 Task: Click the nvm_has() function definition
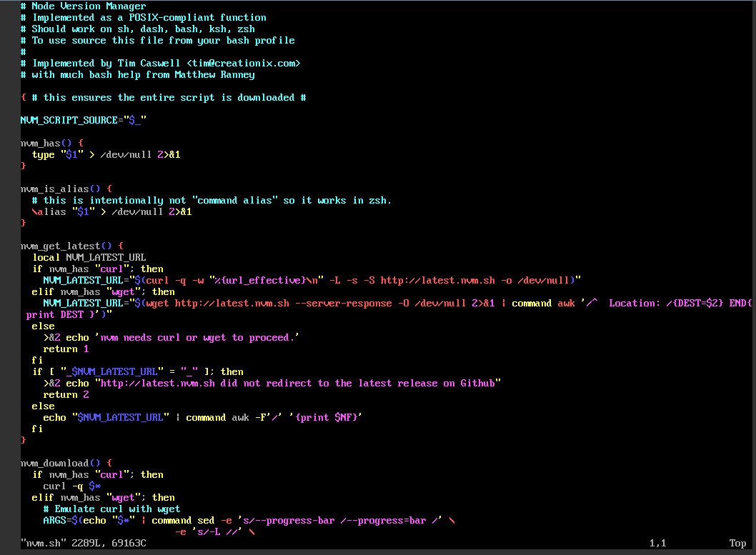tap(46, 143)
